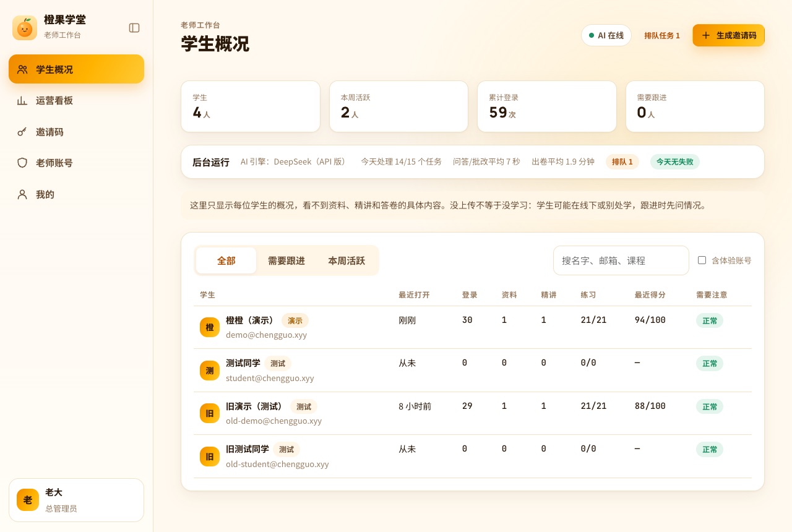Open the 学生 4人 stat card

pos(251,106)
